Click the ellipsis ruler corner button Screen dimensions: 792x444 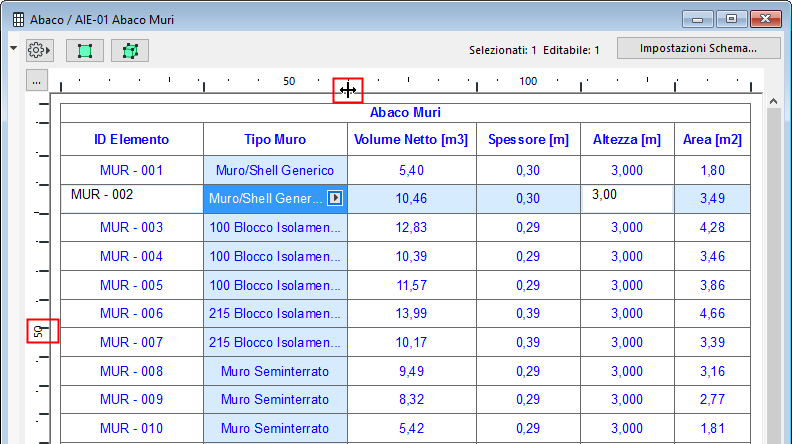pos(37,81)
